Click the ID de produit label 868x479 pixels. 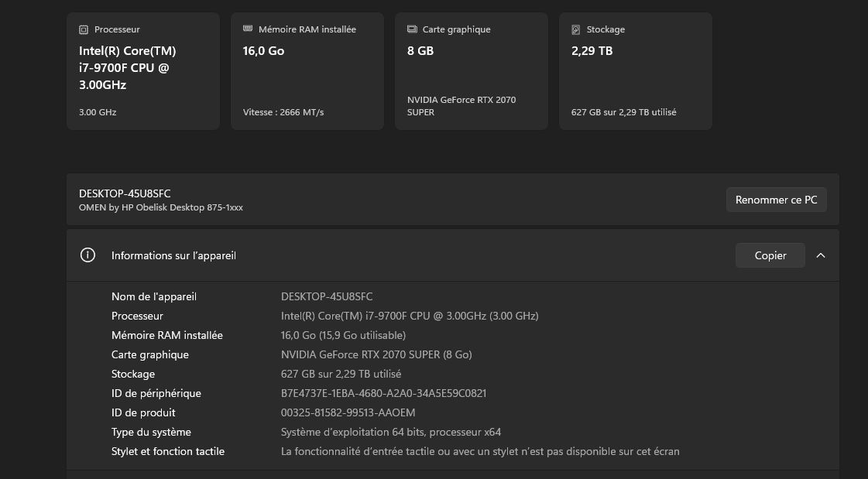pyautogui.click(x=143, y=412)
